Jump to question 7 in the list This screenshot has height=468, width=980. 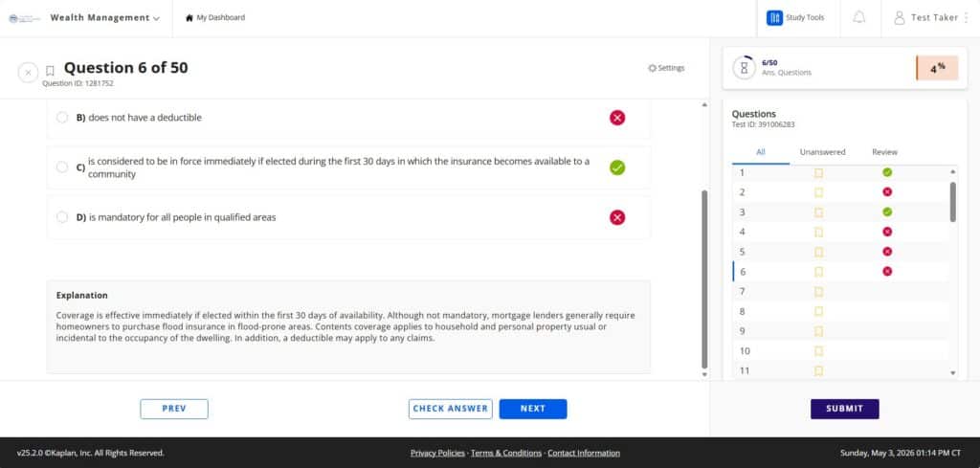pyautogui.click(x=742, y=291)
